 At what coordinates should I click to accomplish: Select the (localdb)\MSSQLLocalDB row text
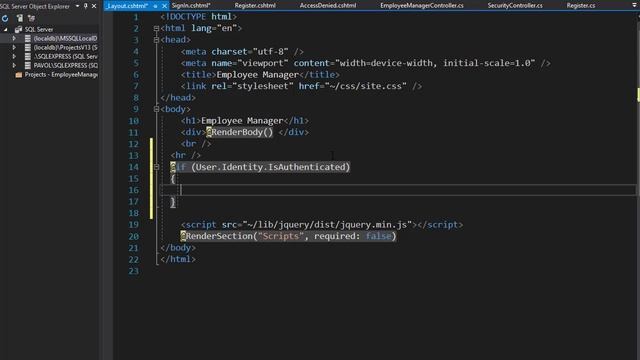pos(65,38)
